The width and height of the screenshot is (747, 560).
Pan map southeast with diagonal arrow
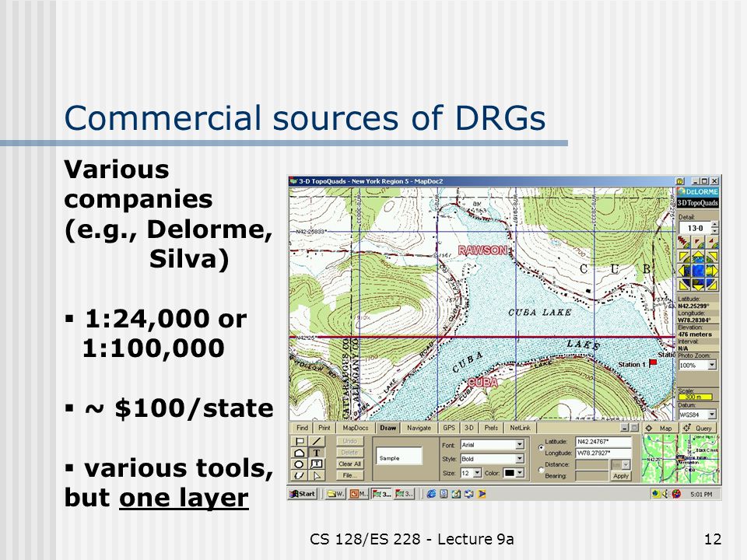pos(712,285)
